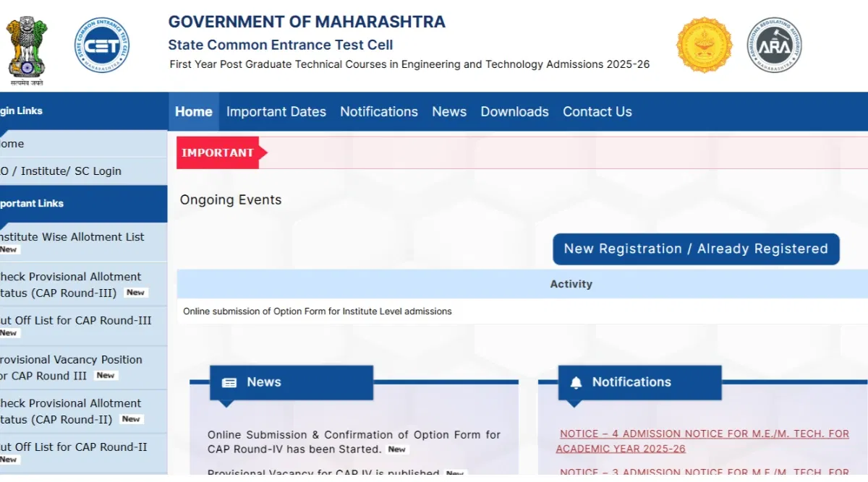Open Home link in the sidebar
Screen dimensions: 868x482
point(83,144)
